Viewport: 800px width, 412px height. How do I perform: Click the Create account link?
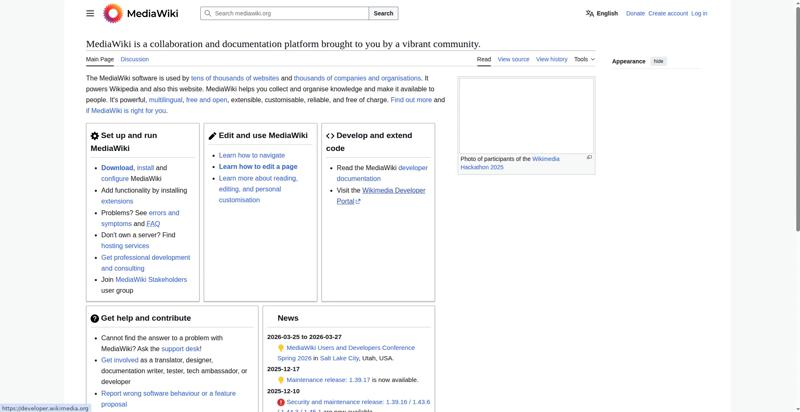pos(668,13)
